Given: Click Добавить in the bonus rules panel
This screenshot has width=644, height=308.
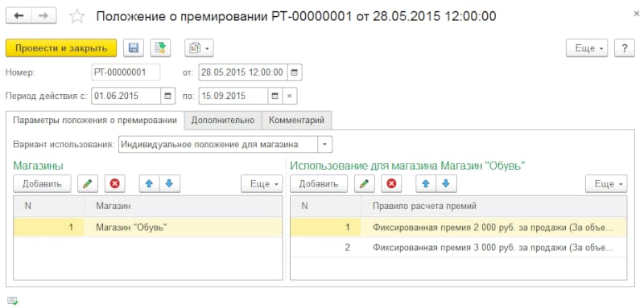Looking at the screenshot, I should [x=319, y=183].
